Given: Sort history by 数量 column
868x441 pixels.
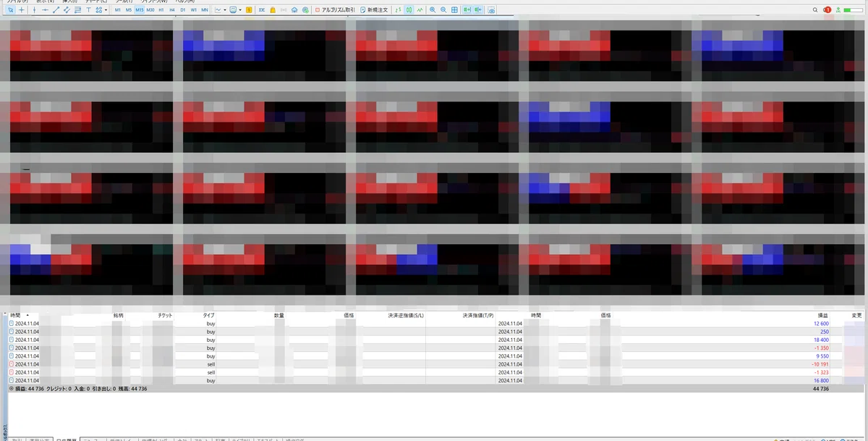Looking at the screenshot, I should click(x=278, y=316).
